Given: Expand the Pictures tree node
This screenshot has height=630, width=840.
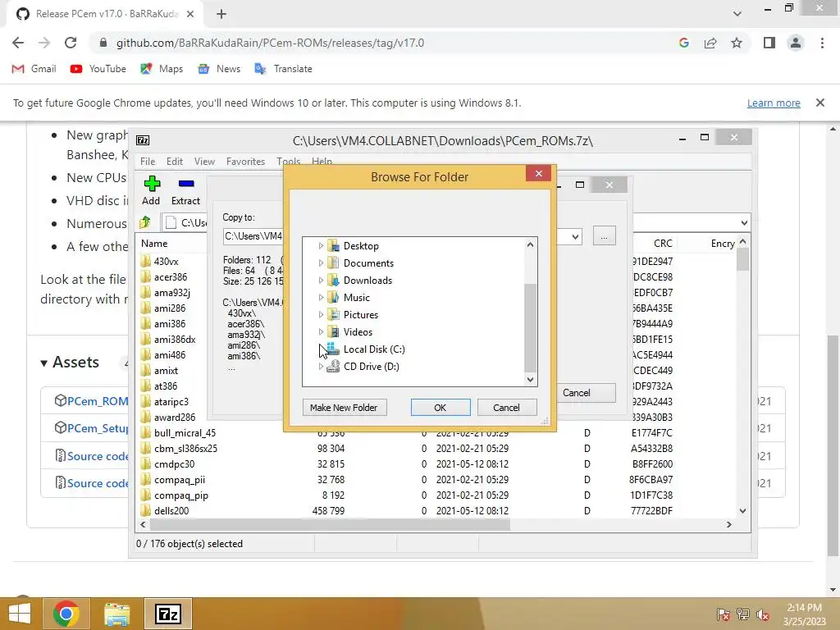Looking at the screenshot, I should [321, 314].
